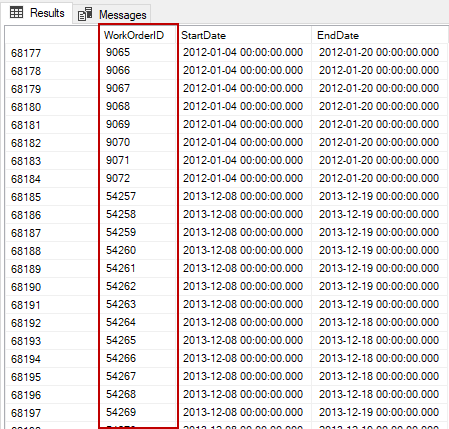This screenshot has height=429, width=449.
Task: Click WorkOrderID cell 9067
Action: [137, 88]
